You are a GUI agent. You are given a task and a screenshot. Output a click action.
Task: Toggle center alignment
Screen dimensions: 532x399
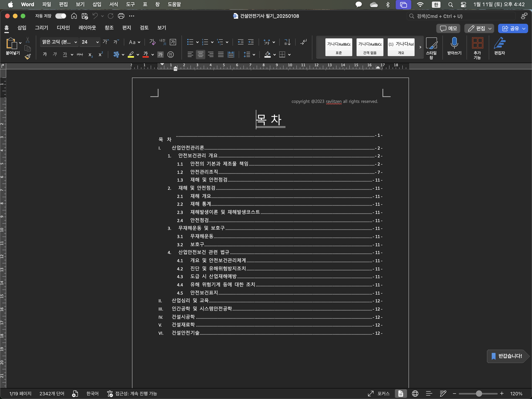(x=200, y=55)
